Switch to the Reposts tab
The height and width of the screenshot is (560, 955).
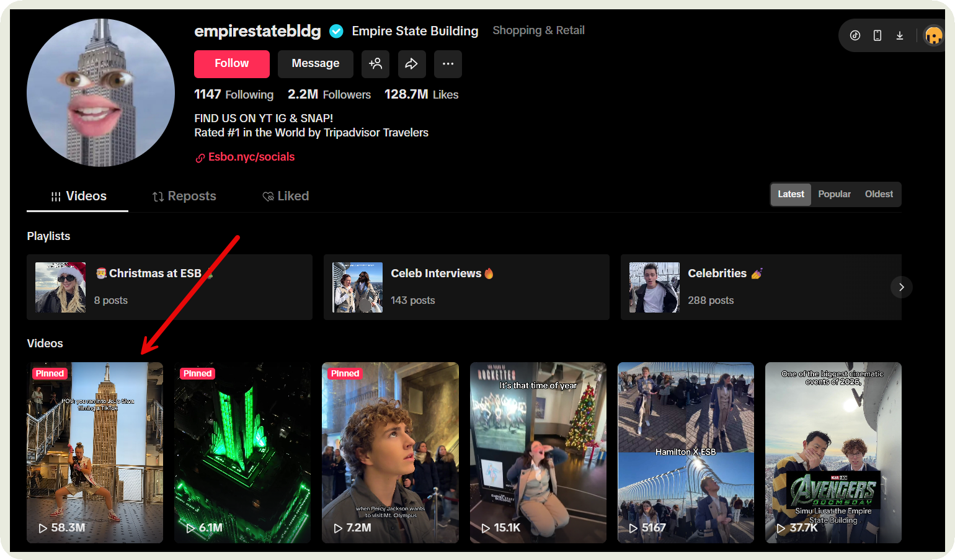(x=184, y=196)
